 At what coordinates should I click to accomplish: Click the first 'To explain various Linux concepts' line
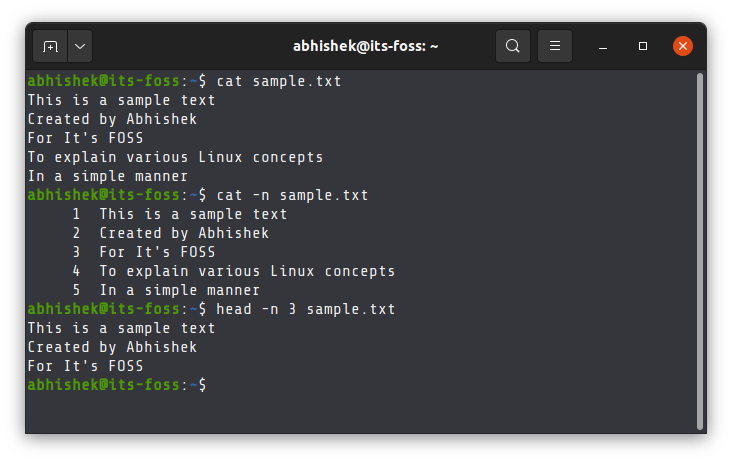175,157
